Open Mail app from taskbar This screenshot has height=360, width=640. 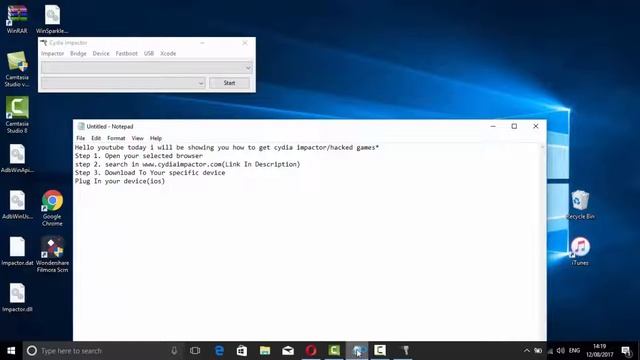tap(288, 351)
